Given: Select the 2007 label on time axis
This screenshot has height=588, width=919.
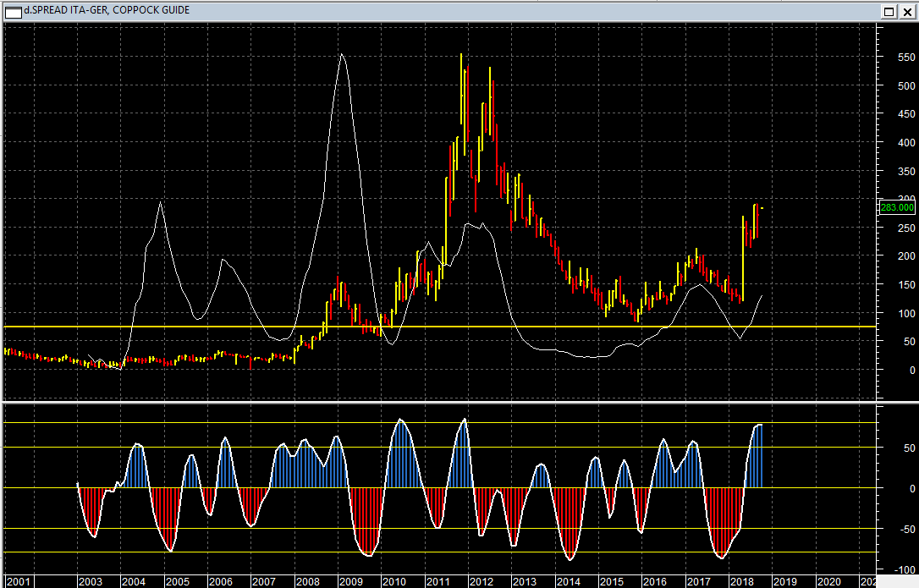Looking at the screenshot, I should pos(264,581).
